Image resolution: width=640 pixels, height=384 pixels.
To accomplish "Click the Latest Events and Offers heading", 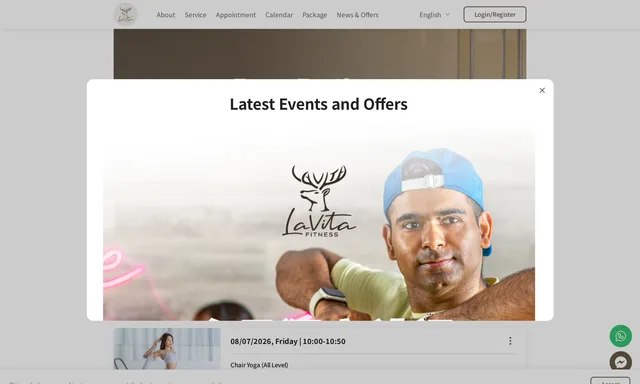I will point(319,104).
